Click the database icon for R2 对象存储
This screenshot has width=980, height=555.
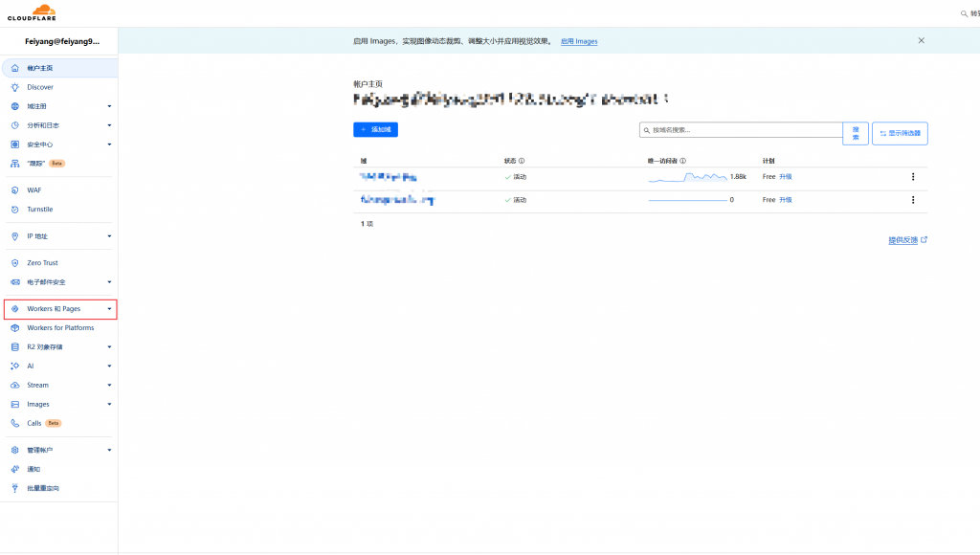15,346
